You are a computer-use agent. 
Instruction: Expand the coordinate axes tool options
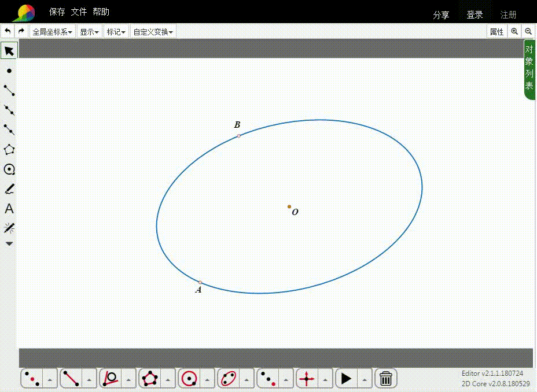pos(325,379)
